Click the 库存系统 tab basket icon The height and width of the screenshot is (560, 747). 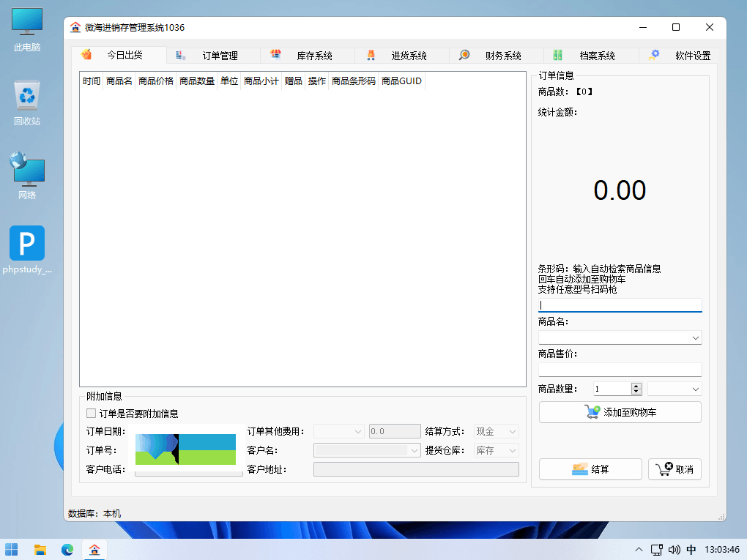[x=275, y=55]
